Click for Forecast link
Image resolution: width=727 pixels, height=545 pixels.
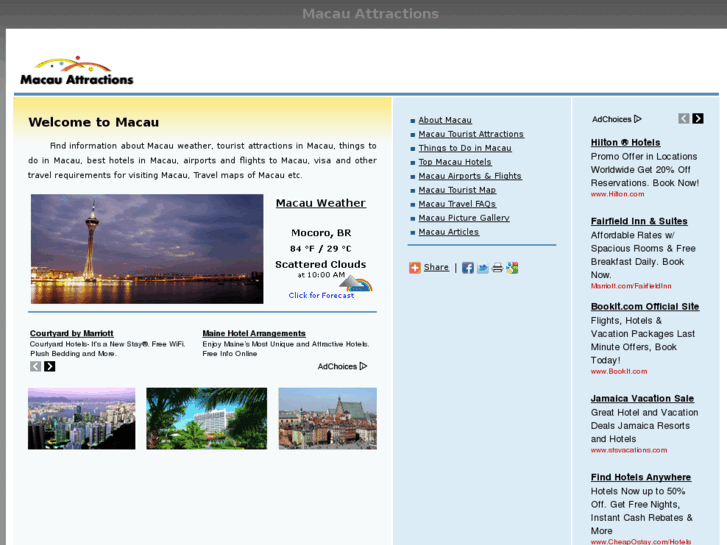pyautogui.click(x=321, y=295)
